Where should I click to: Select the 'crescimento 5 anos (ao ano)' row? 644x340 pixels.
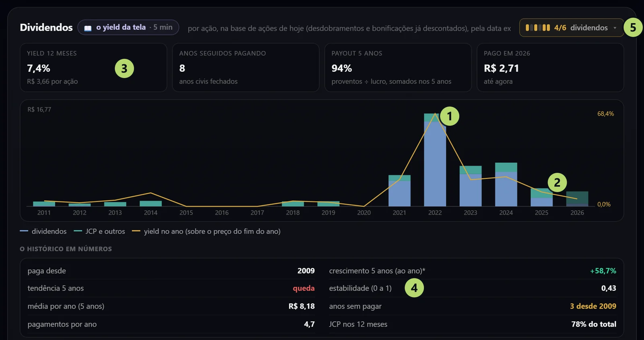point(473,271)
